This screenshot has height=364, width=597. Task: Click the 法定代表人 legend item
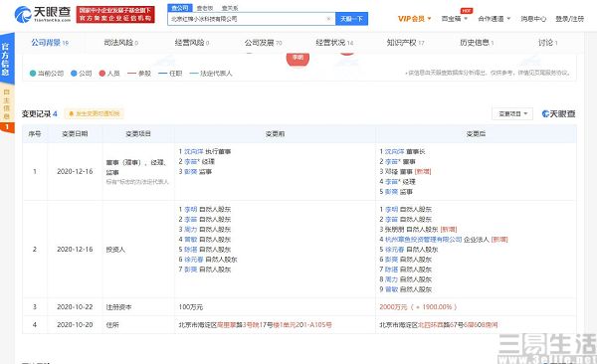tap(211, 74)
